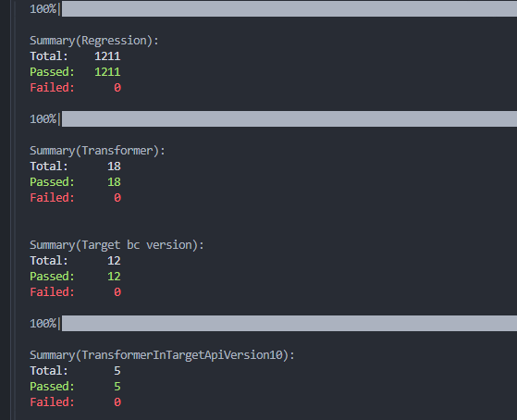Click the green Passed 12 value

(114, 277)
